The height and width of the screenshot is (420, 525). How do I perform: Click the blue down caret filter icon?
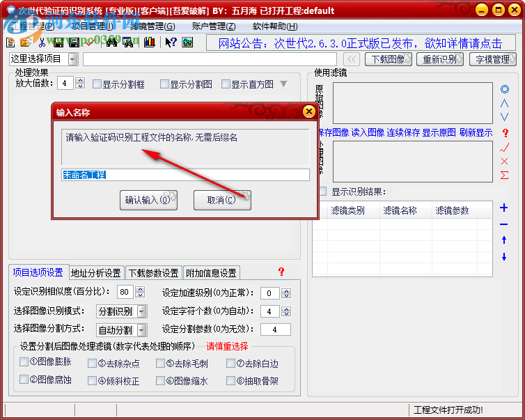(505, 117)
